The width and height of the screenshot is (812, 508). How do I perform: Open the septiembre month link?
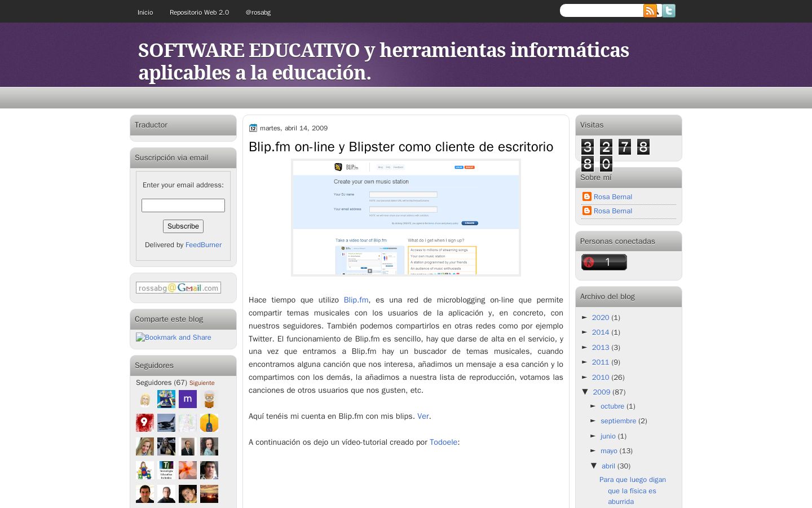point(618,421)
